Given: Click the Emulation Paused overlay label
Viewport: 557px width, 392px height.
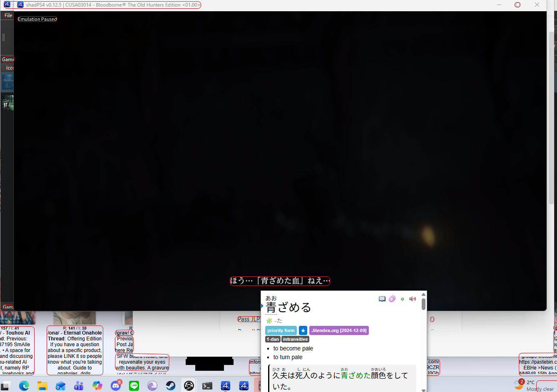Looking at the screenshot, I should 37,19.
